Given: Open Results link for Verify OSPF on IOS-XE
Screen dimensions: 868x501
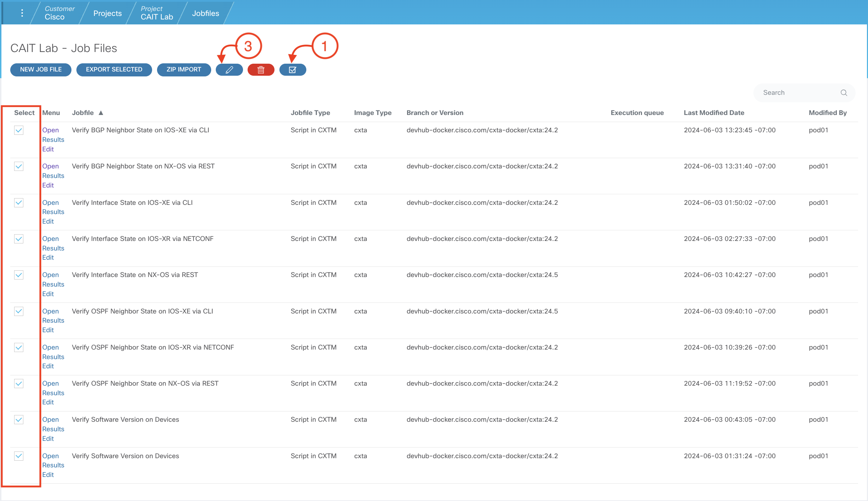Looking at the screenshot, I should point(53,321).
